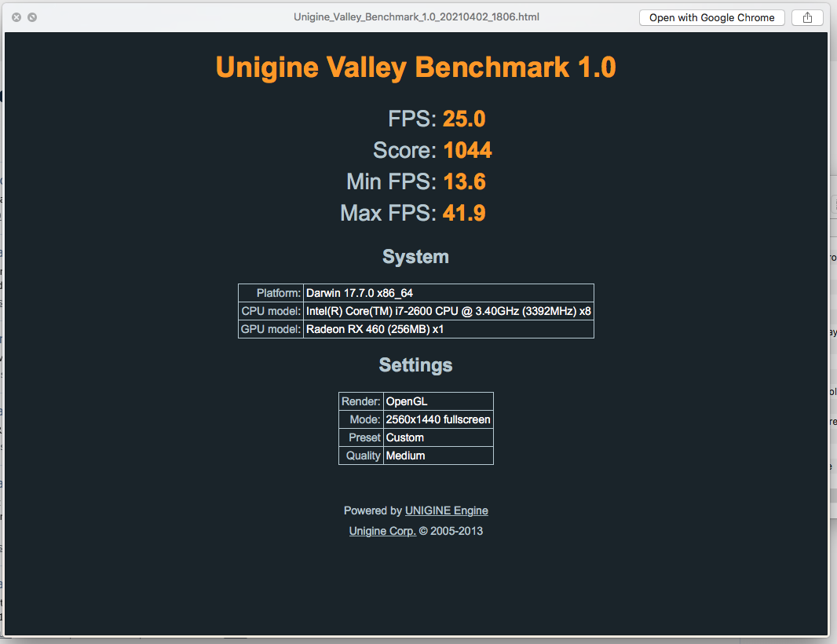Click the Preset label cell
This screenshot has height=644, width=837.
[x=361, y=438]
